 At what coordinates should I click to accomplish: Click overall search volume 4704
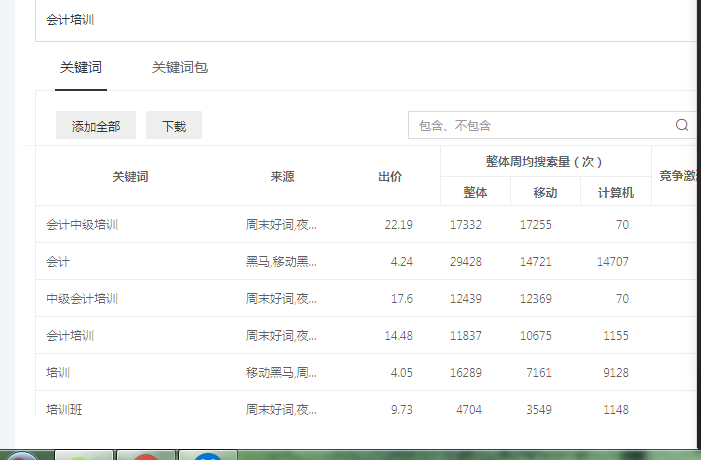(x=469, y=409)
